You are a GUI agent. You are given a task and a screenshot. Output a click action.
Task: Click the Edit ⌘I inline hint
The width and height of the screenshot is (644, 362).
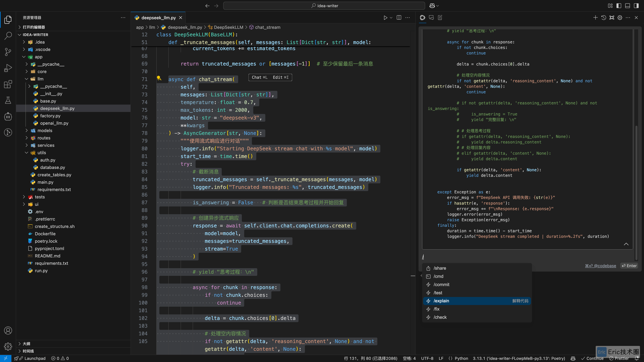tap(281, 77)
